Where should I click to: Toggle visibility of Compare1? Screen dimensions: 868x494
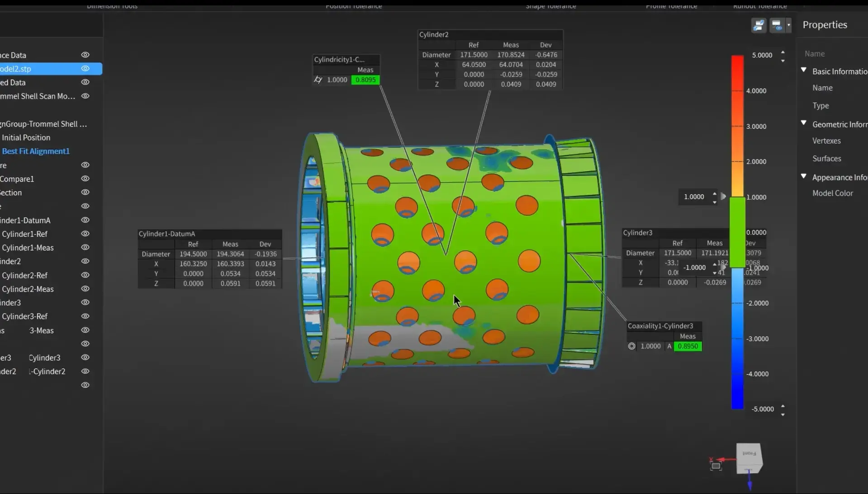[85, 179]
